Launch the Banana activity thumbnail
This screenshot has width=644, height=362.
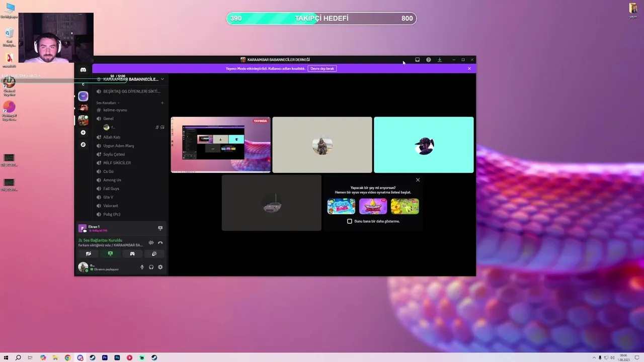click(x=373, y=206)
